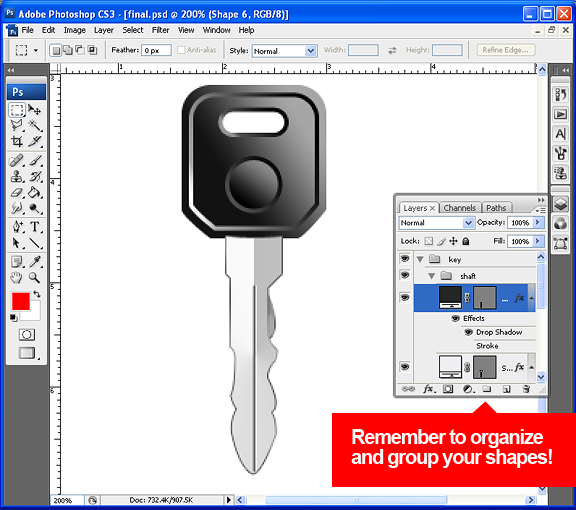
Task: Select the Brush tool
Action: coord(35,161)
